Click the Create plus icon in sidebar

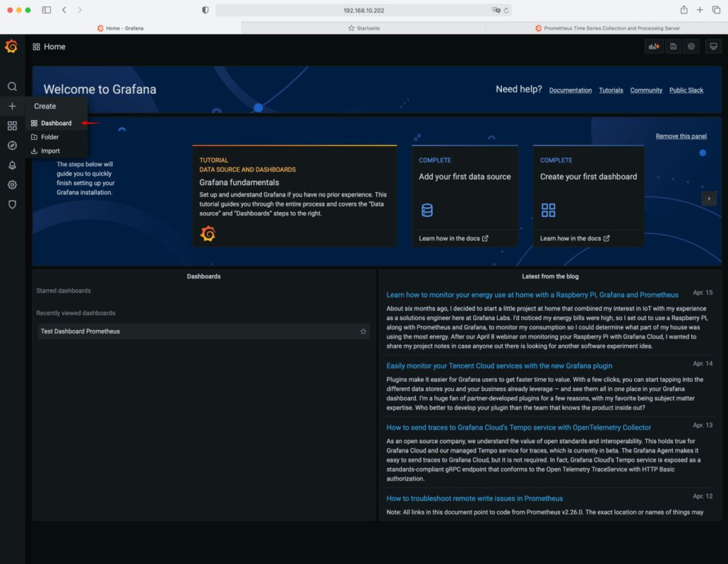[12, 106]
